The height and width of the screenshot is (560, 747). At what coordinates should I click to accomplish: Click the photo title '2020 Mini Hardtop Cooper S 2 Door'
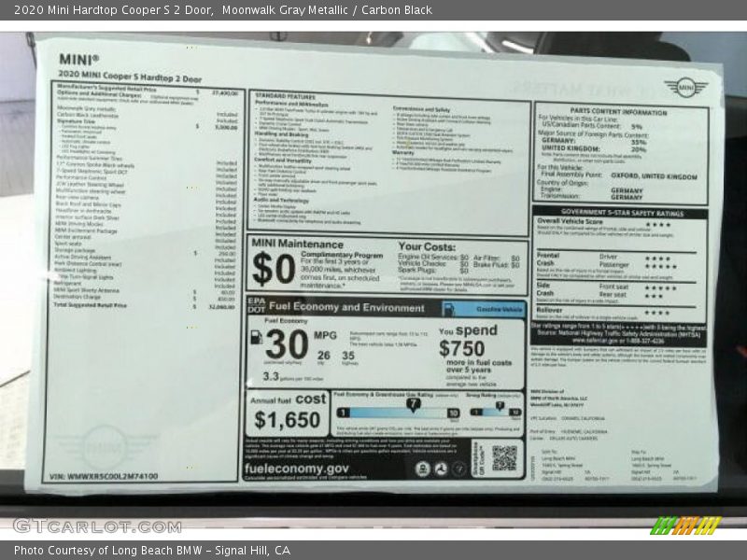113,10
